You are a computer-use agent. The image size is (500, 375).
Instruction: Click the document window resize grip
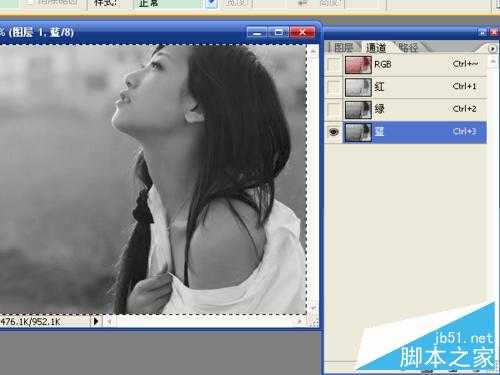pyautogui.click(x=315, y=323)
